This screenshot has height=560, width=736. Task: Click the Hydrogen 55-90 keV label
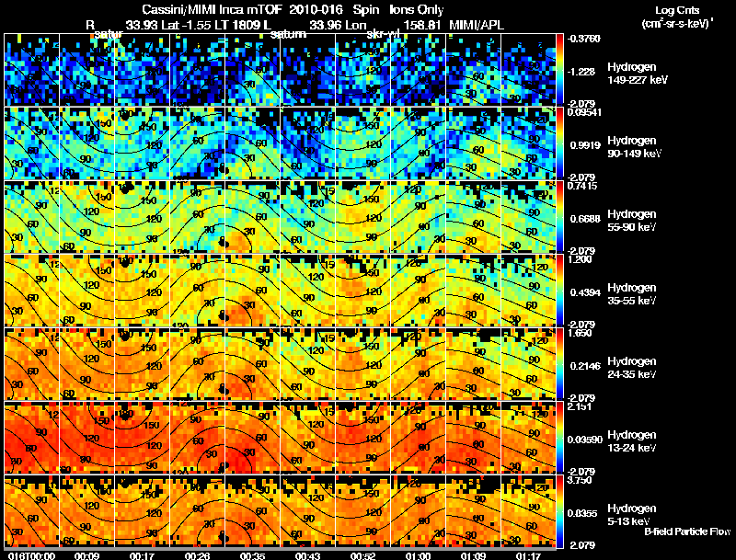click(x=631, y=221)
